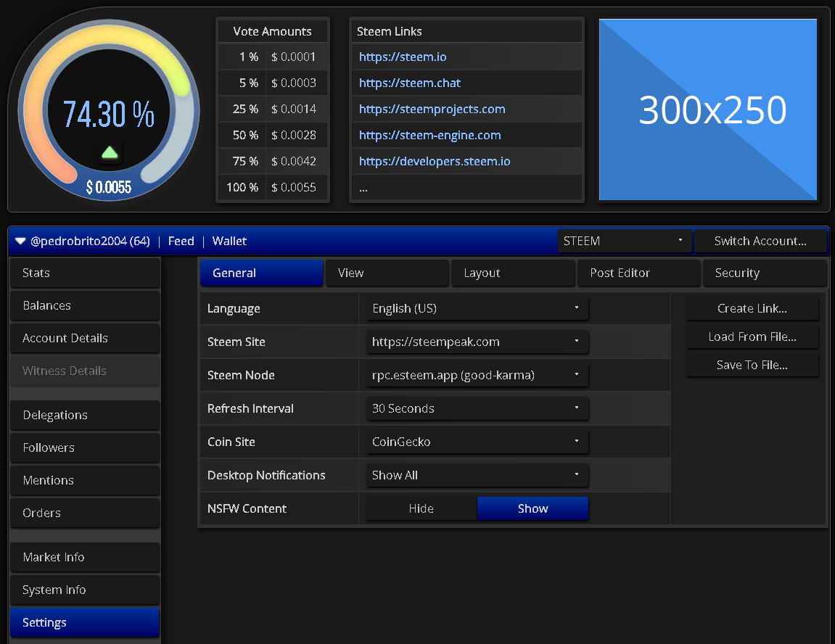Viewport: 835px width, 644px height.
Task: Click the Save To File... button
Action: point(752,365)
